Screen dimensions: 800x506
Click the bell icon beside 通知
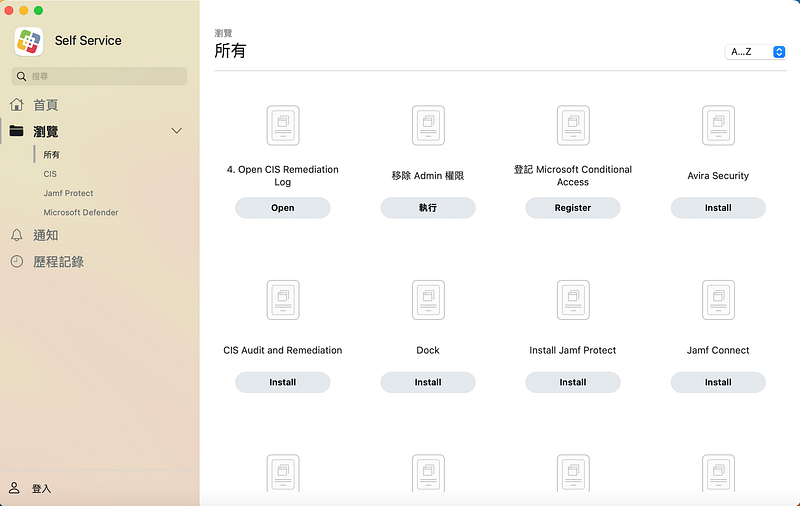point(17,235)
